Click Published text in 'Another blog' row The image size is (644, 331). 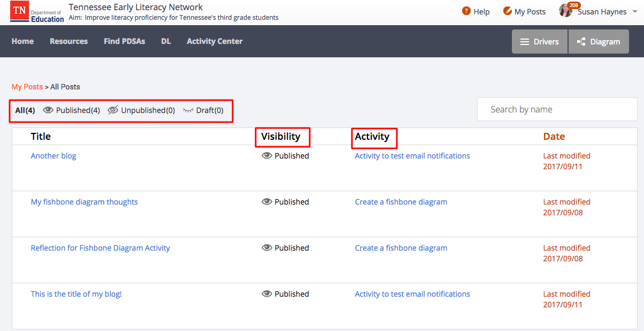[292, 156]
